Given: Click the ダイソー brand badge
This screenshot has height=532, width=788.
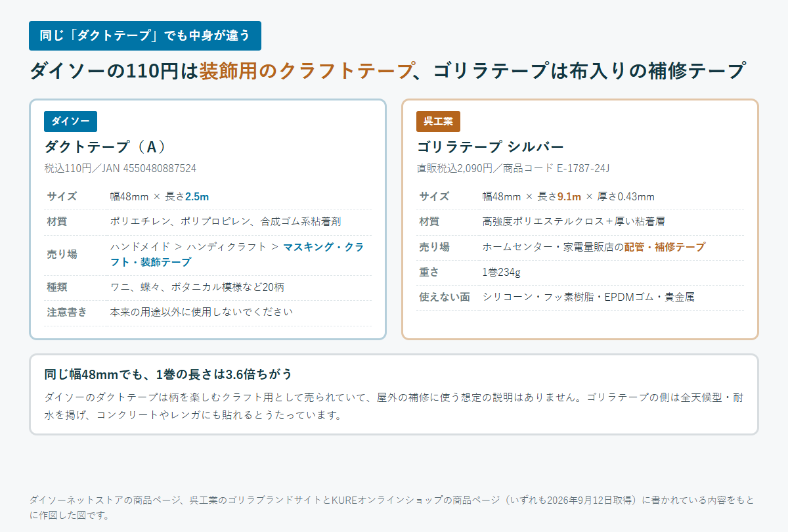Looking at the screenshot, I should (70, 122).
